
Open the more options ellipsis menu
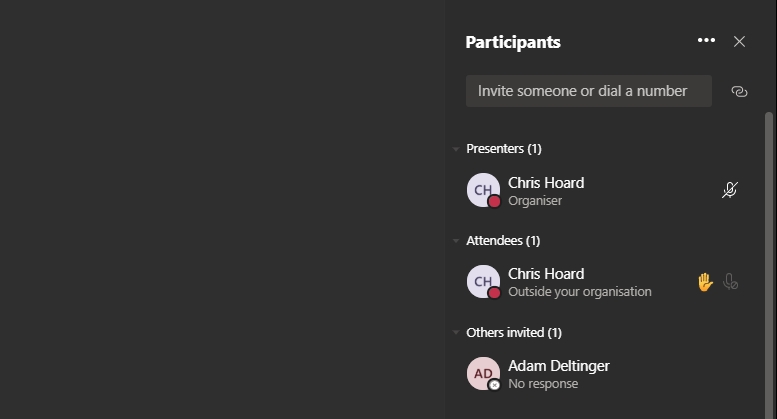[706, 41]
